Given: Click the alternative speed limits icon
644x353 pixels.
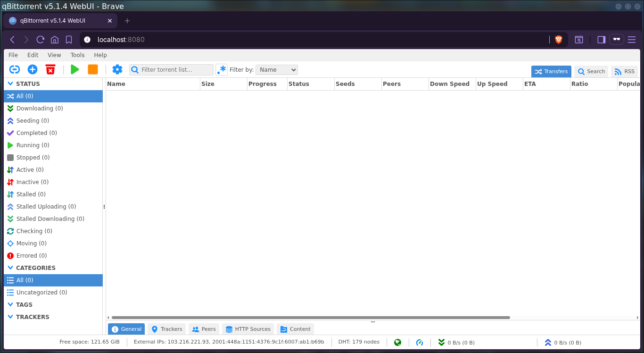Looking at the screenshot, I should [419, 343].
